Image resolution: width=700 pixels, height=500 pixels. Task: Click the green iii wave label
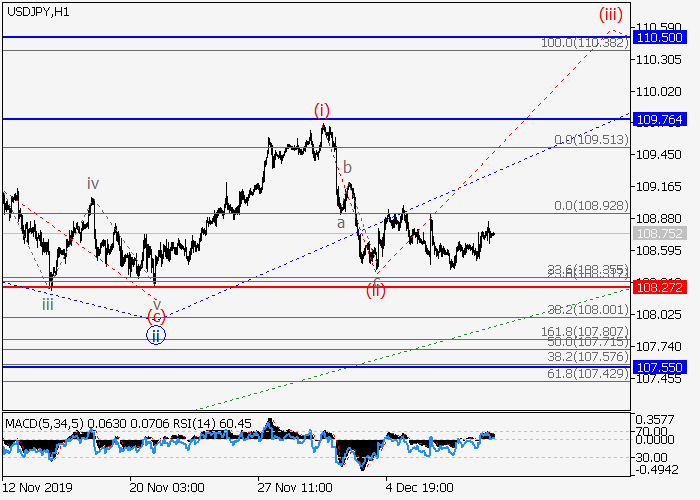[48, 304]
